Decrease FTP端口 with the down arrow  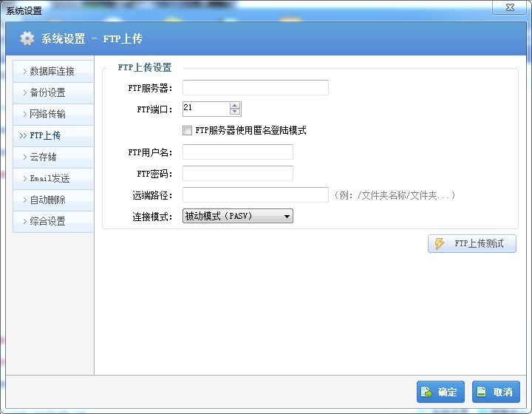click(235, 112)
